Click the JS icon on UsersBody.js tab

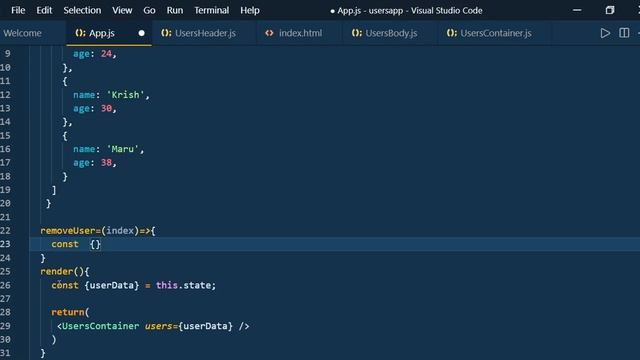(x=357, y=33)
